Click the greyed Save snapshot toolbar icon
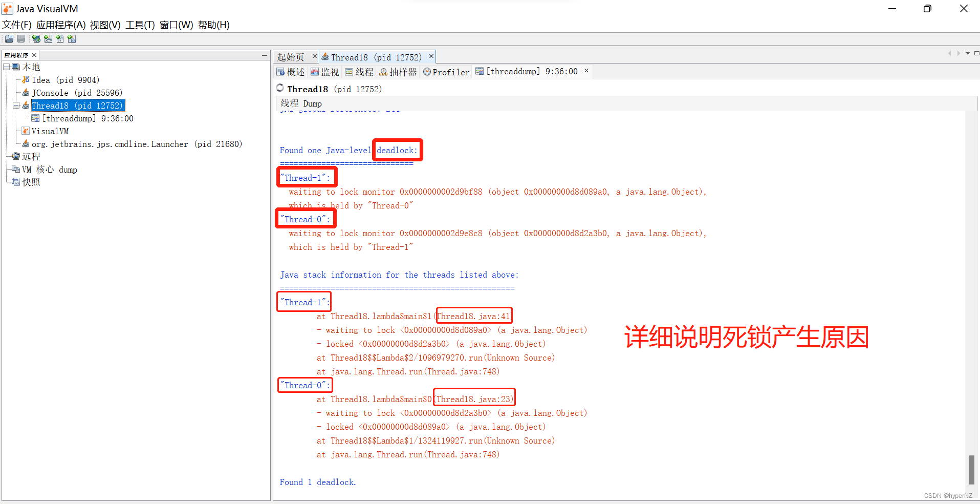 pyautogui.click(x=21, y=39)
